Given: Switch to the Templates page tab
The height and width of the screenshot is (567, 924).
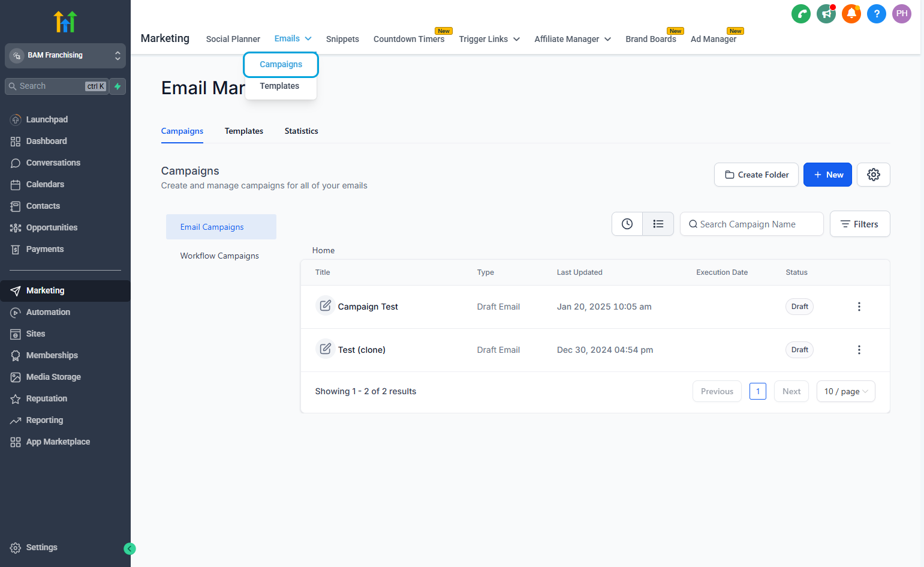Looking at the screenshot, I should click(x=243, y=131).
